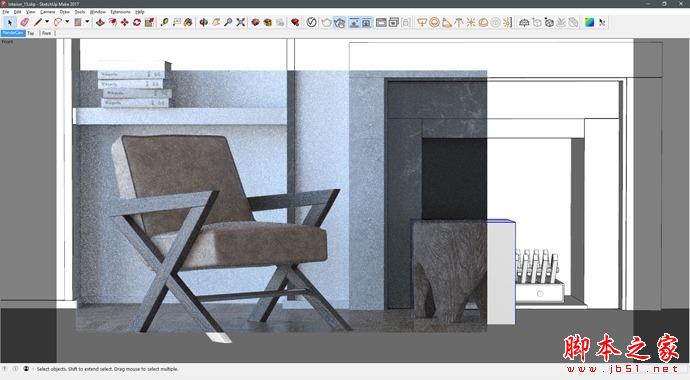The height and width of the screenshot is (380, 690).
Task: Select the Orbit camera tool
Action: point(203,22)
